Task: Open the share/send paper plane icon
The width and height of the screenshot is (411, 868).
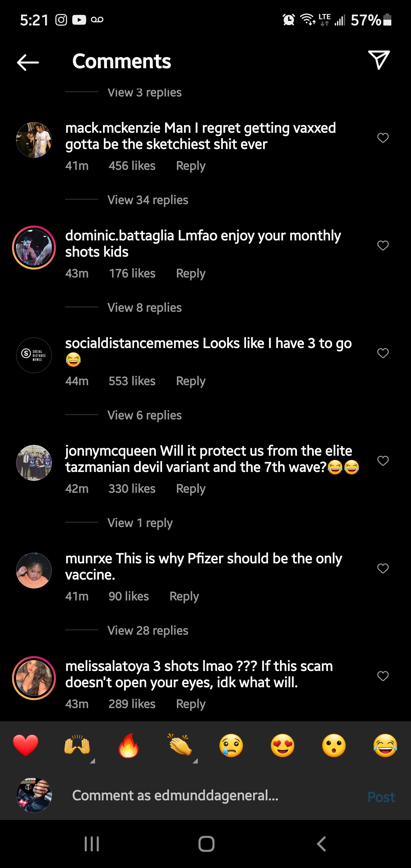Action: (379, 60)
